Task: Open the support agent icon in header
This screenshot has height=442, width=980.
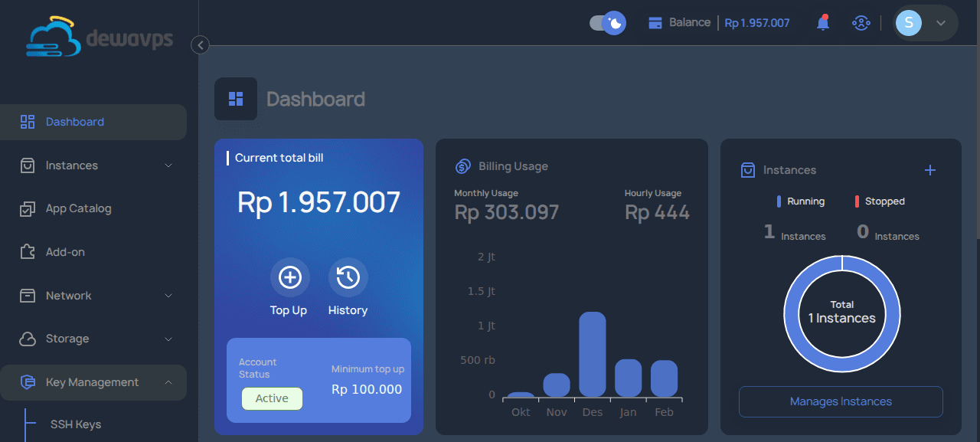Action: tap(861, 23)
